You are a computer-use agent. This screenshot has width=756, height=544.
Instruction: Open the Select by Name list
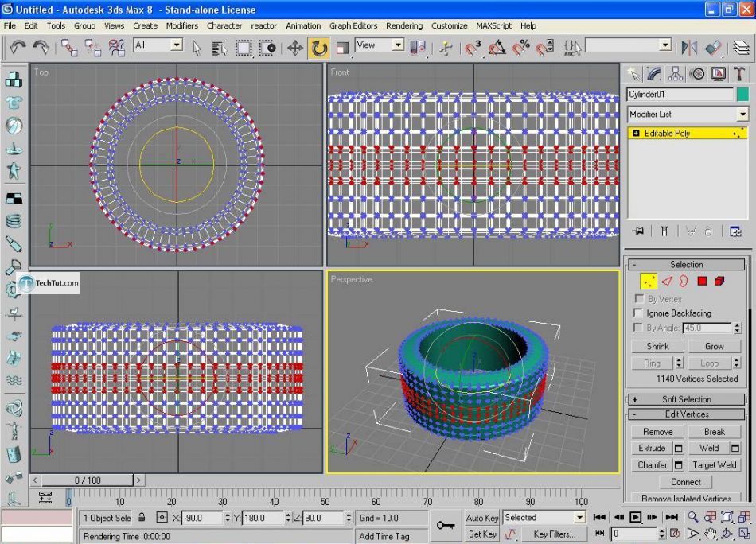[220, 48]
